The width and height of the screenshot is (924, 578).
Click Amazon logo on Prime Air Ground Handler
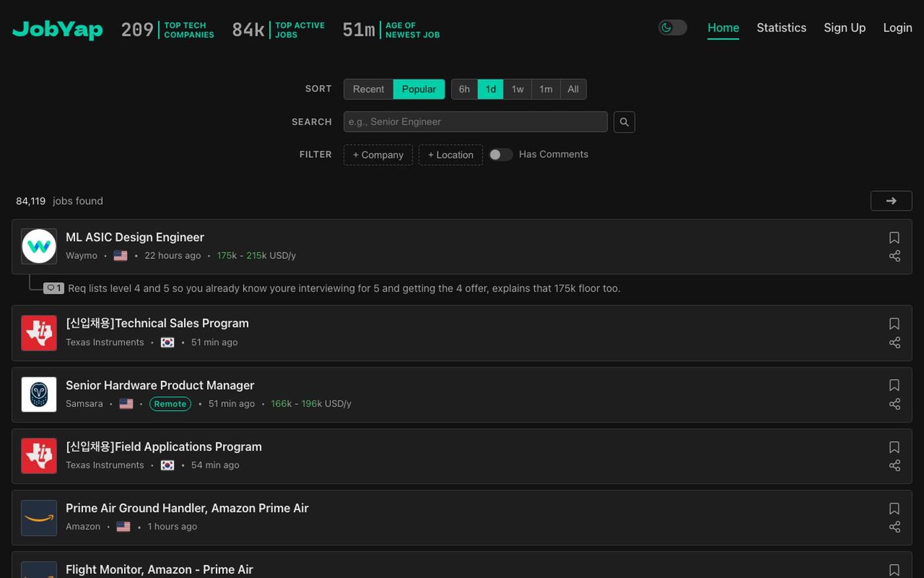pos(39,517)
